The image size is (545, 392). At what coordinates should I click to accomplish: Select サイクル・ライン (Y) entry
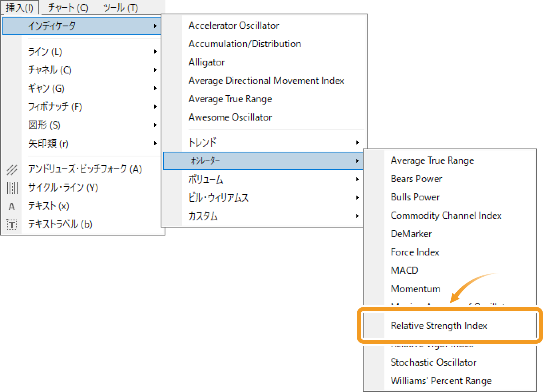(63, 188)
